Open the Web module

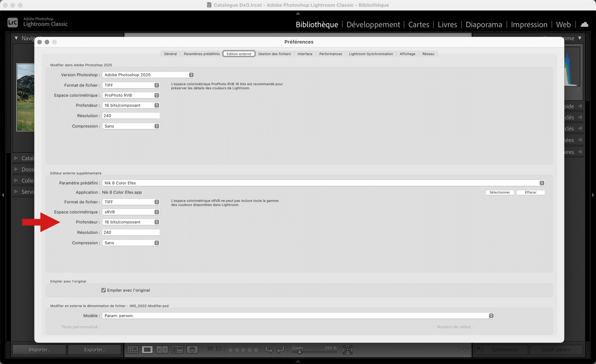point(563,24)
